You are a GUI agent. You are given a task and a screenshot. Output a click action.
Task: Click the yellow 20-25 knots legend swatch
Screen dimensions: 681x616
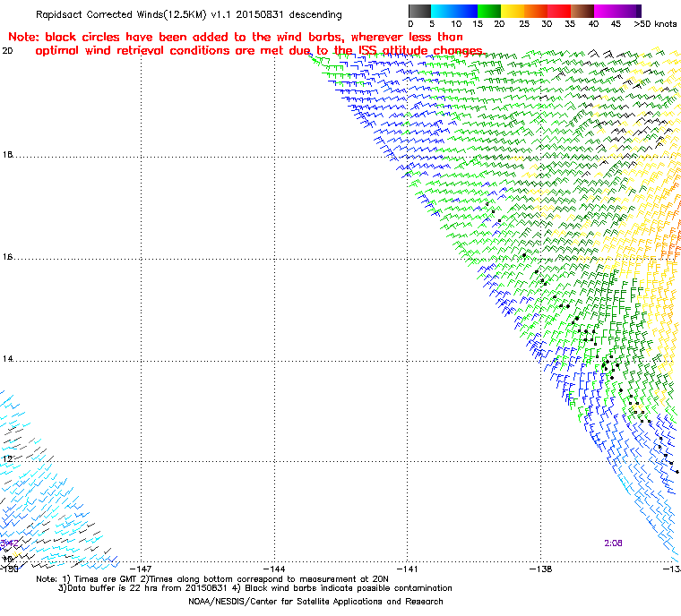(x=513, y=12)
